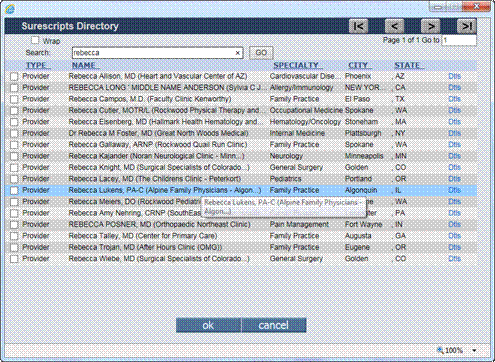
Task: Check the box for Rebecca Wiebe, MD
Action: (14, 259)
